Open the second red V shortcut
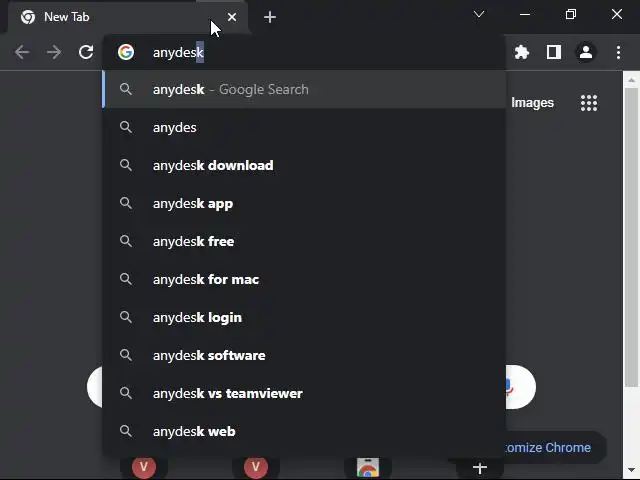 [x=256, y=467]
